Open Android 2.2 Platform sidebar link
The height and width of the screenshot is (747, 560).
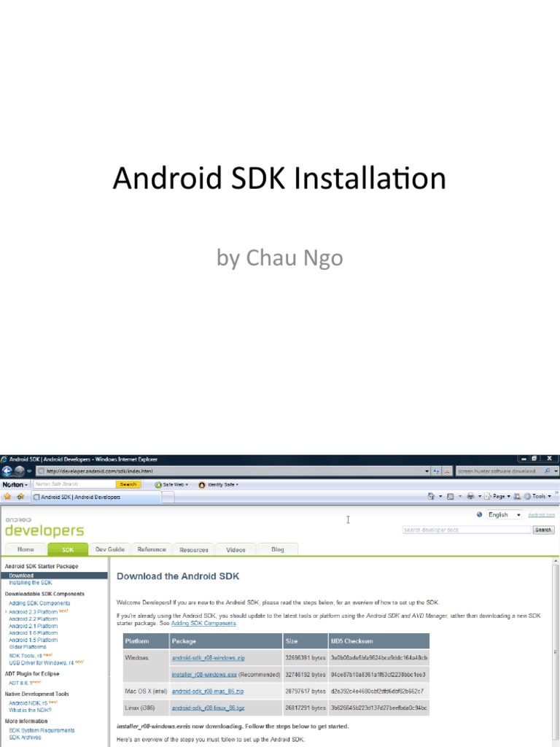click(33, 619)
